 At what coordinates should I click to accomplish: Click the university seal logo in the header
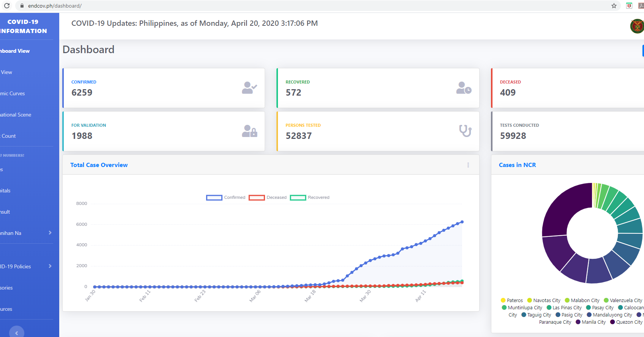pos(638,26)
